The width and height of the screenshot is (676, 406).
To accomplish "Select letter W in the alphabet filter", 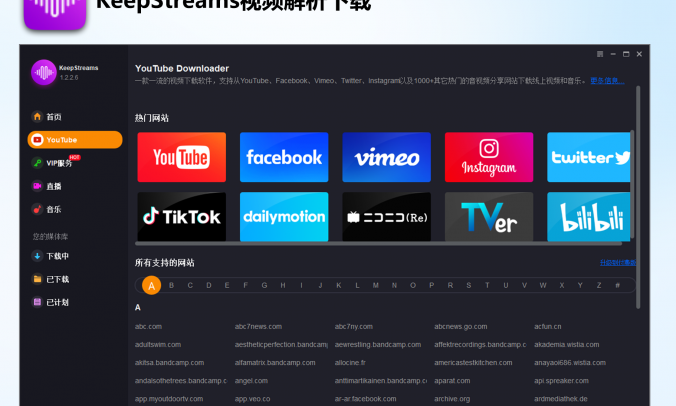I will click(x=543, y=285).
